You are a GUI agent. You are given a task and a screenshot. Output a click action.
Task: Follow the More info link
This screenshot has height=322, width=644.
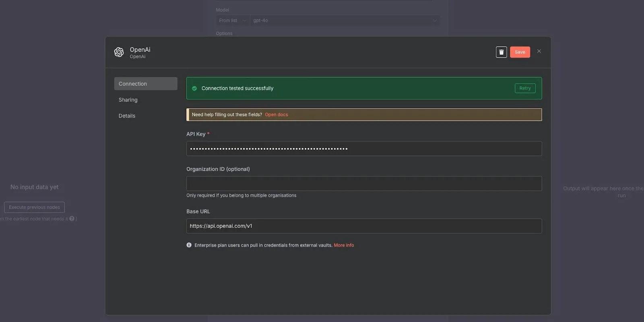(344, 245)
